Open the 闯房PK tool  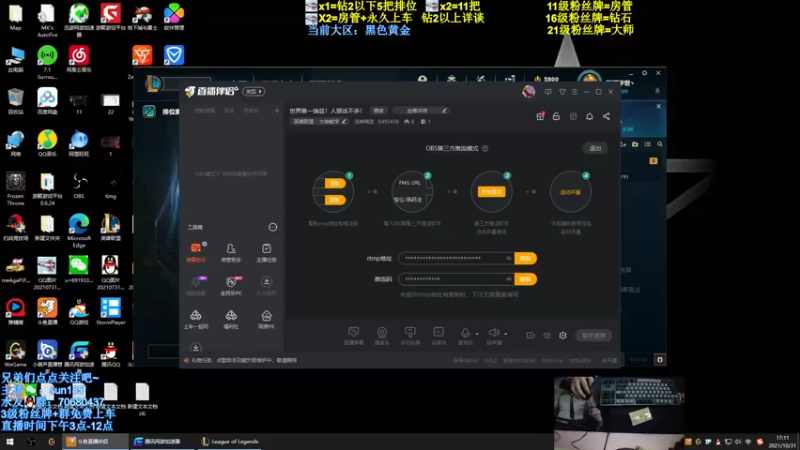(x=266, y=319)
